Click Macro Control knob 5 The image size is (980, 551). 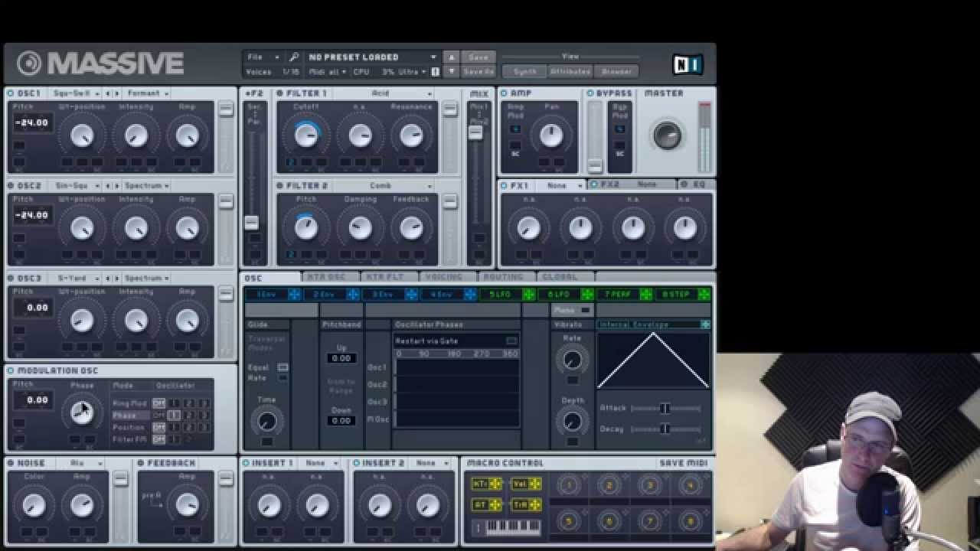(569, 522)
